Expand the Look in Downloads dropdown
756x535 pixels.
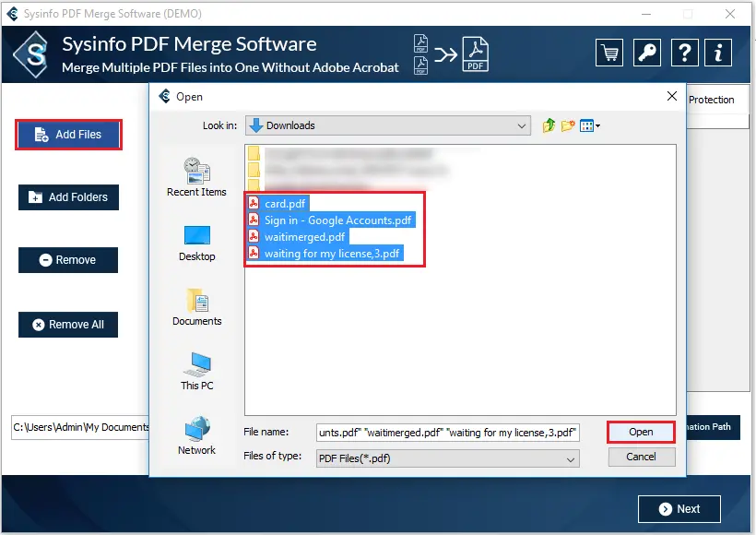(x=521, y=126)
